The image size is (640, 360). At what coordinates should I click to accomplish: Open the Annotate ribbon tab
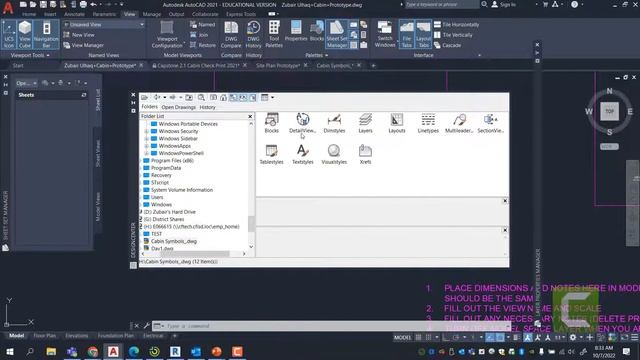[74, 14]
